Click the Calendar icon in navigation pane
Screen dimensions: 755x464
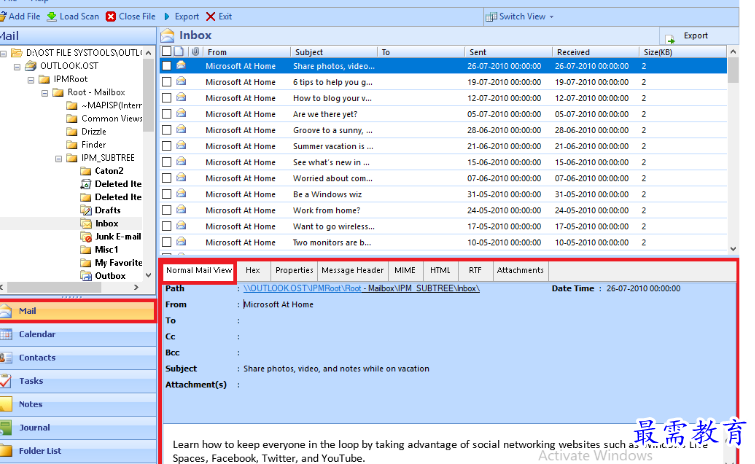(x=6, y=334)
